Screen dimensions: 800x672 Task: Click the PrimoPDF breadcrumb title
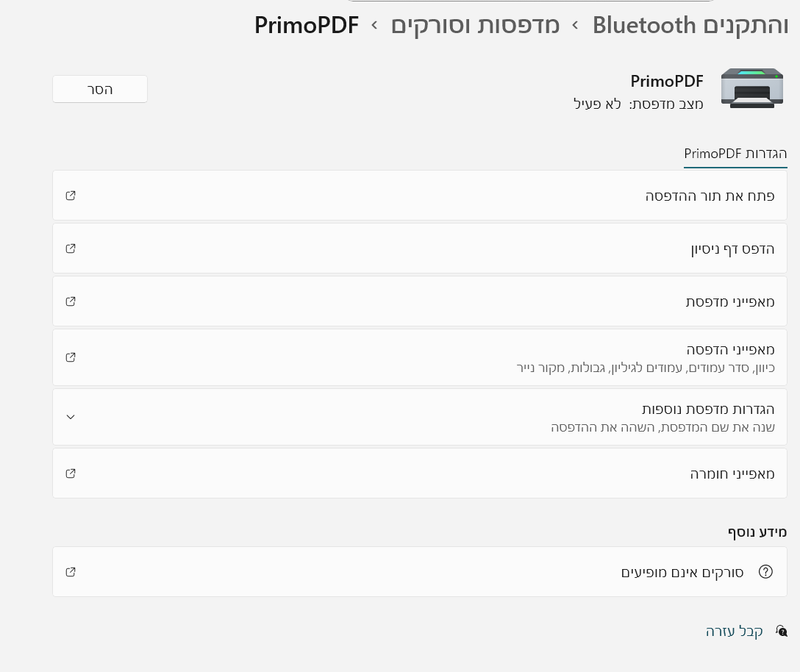pyautogui.click(x=307, y=25)
